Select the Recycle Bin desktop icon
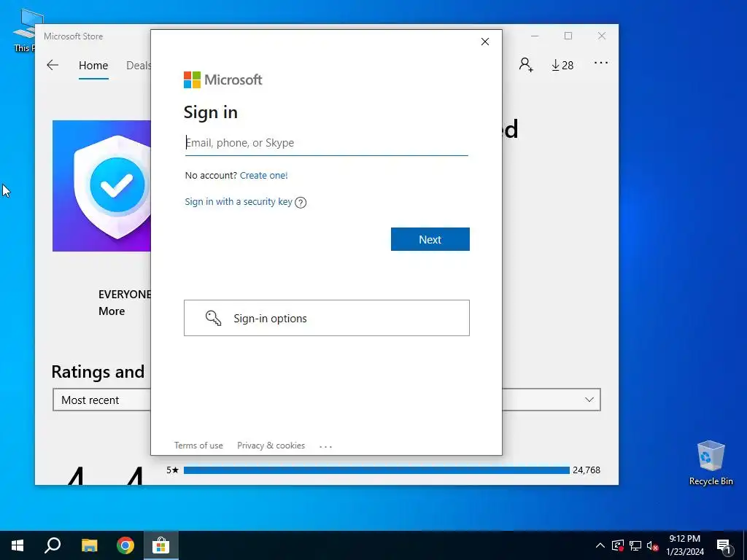This screenshot has height=560, width=747. pos(711,462)
